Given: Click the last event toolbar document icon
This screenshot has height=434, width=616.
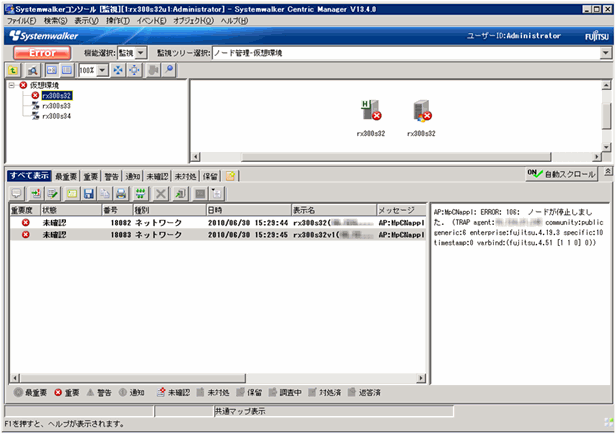Looking at the screenshot, I should 216,193.
